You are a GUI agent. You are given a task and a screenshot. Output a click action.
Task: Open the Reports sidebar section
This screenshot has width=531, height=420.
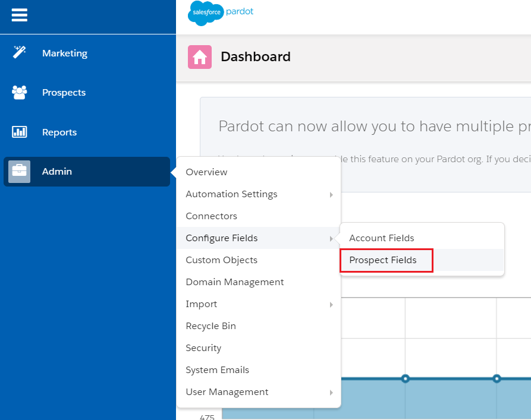pyautogui.click(x=59, y=132)
